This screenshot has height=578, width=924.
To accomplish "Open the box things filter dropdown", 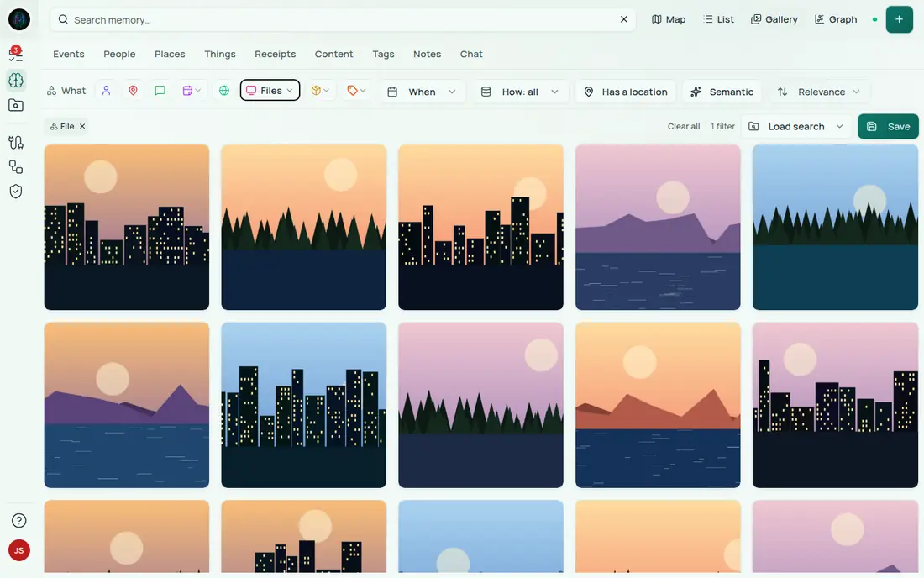I will [x=320, y=90].
